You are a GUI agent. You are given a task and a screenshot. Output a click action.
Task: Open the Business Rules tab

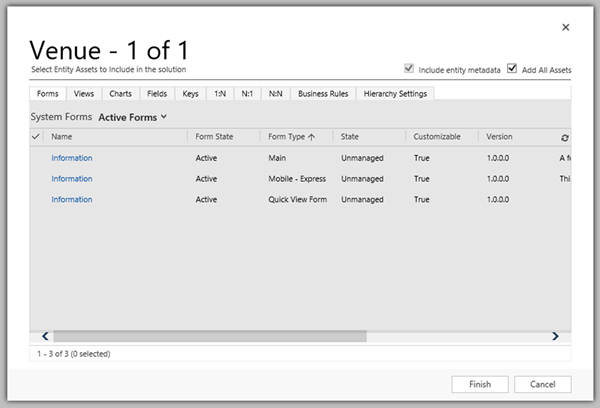322,94
